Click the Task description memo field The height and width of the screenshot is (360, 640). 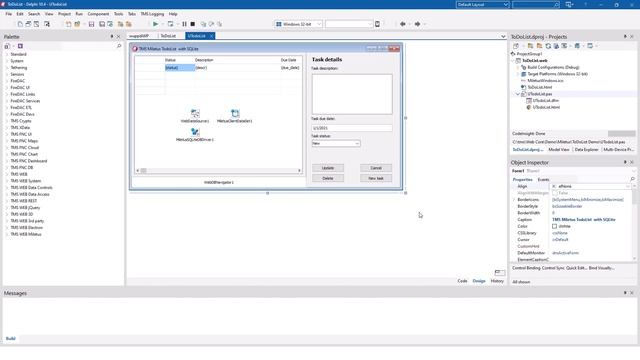point(352,94)
